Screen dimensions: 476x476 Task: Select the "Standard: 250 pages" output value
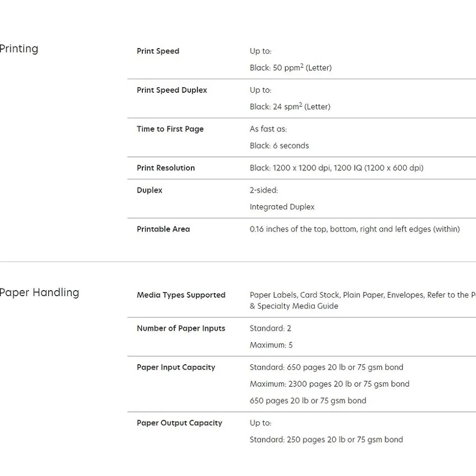click(326, 440)
